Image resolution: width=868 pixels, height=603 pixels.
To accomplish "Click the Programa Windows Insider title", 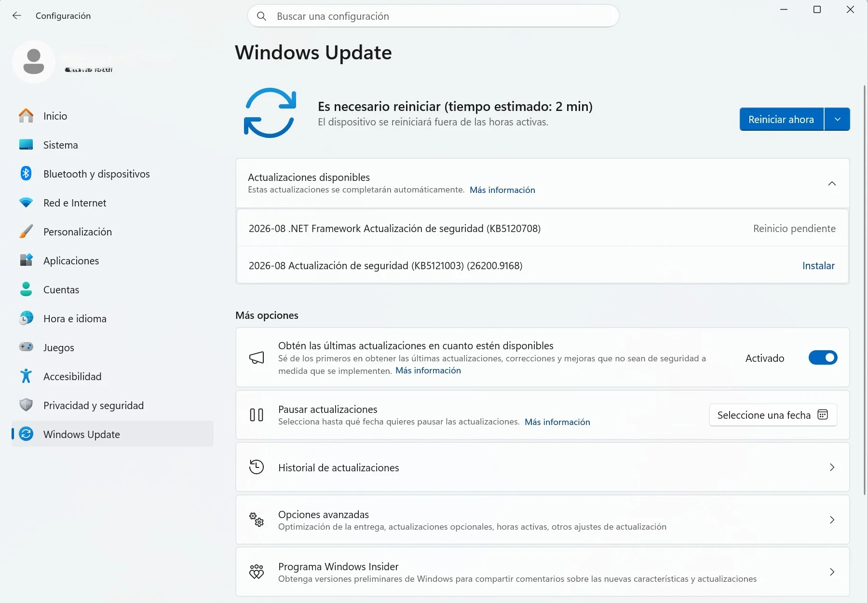I will 339,566.
